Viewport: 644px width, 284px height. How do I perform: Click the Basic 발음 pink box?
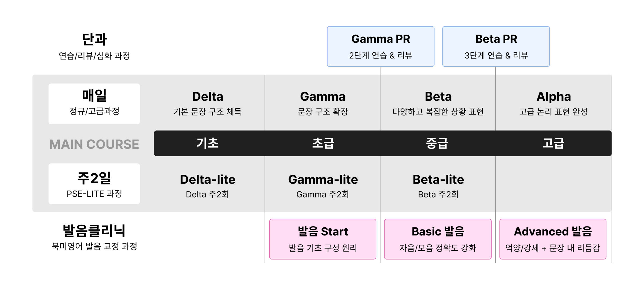pos(438,239)
